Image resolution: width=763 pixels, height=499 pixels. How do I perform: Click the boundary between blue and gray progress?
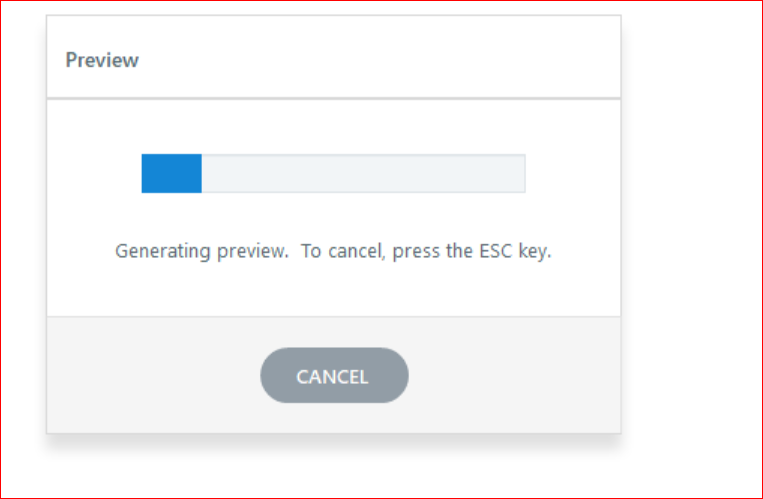[202, 173]
